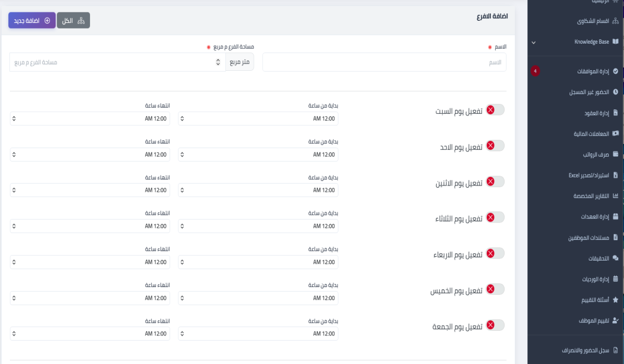Click the branch area stepper arrows
This screenshot has width=624, height=364.
[x=218, y=62]
